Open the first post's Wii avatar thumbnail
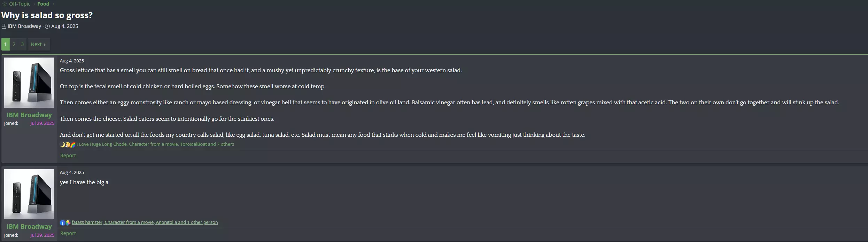Screen dimensions: 868x242 point(29,83)
